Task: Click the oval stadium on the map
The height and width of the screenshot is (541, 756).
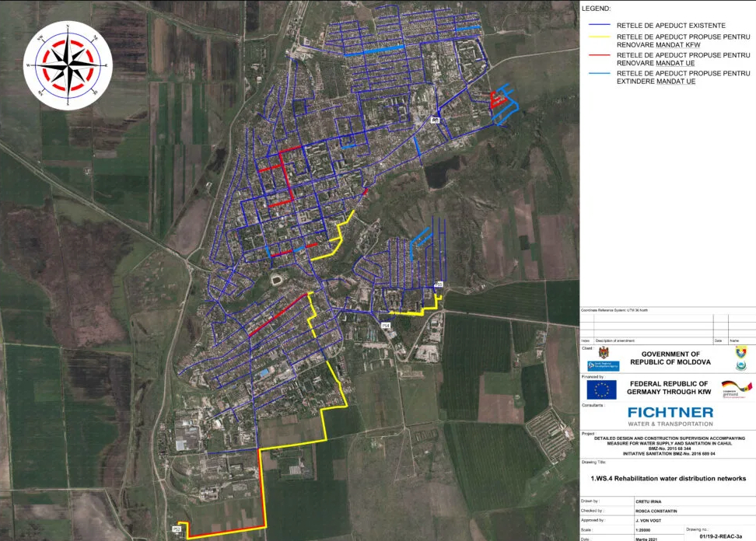Action: [278, 278]
